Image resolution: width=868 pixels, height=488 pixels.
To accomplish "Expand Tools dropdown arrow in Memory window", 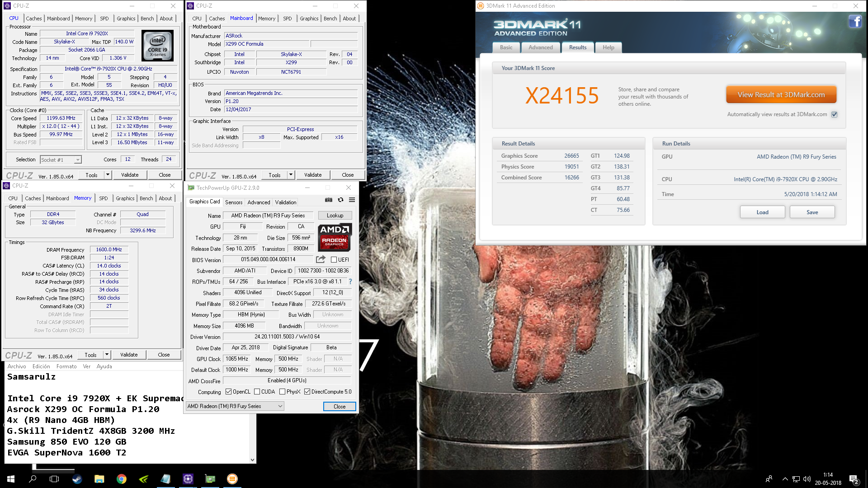I will [x=107, y=355].
